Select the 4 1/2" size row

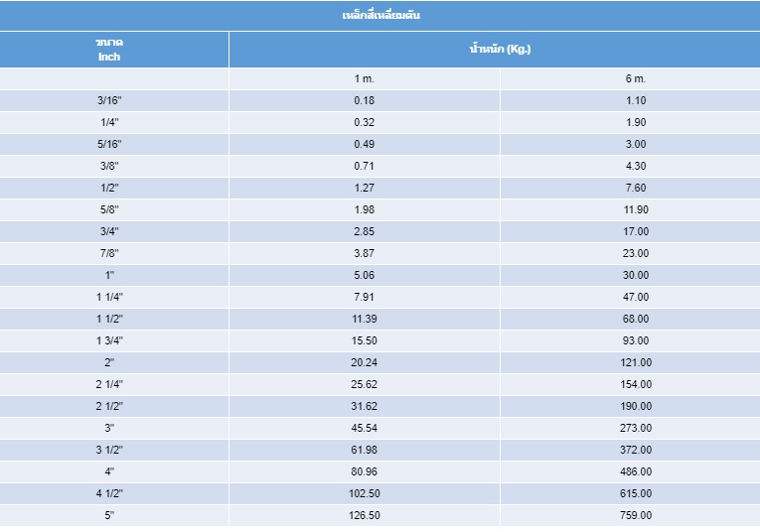point(109,493)
